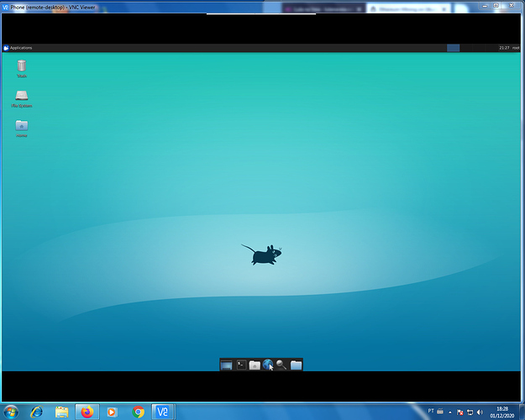525x420 pixels.
Task: Open the root user menu in the Xfce panel
Action: coord(516,48)
